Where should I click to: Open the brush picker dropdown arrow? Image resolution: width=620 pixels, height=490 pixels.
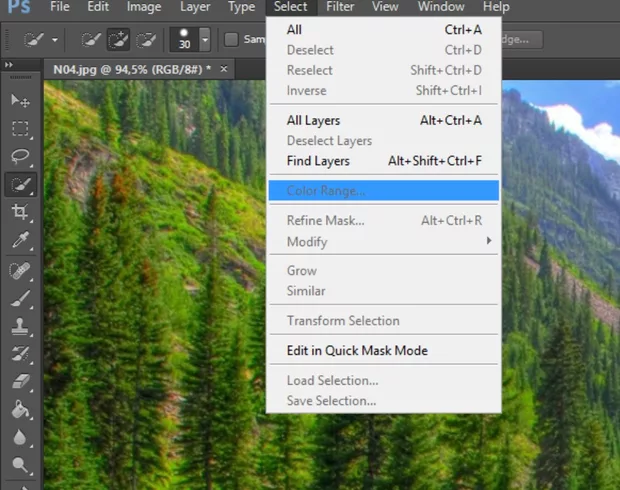[x=205, y=40]
